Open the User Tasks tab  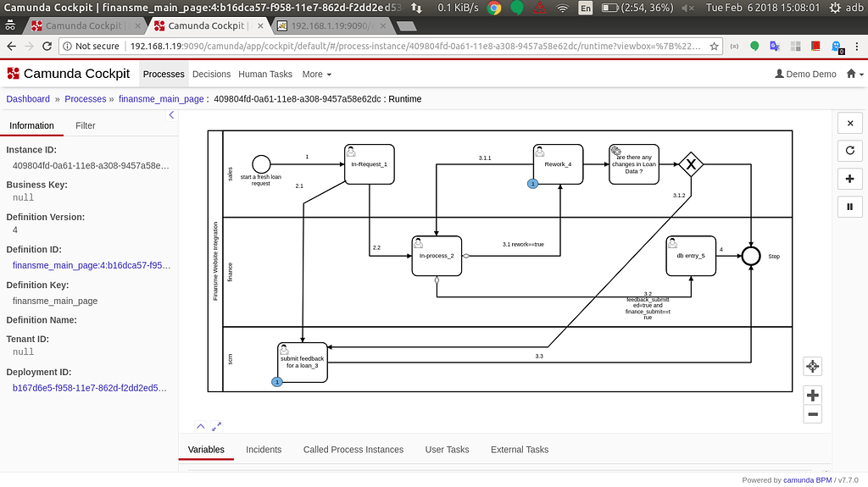point(447,450)
